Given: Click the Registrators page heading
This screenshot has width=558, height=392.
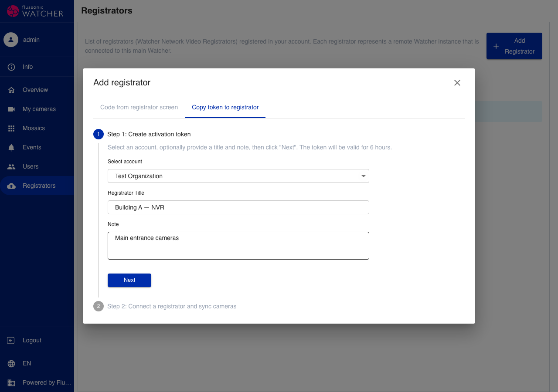Looking at the screenshot, I should tap(107, 10).
